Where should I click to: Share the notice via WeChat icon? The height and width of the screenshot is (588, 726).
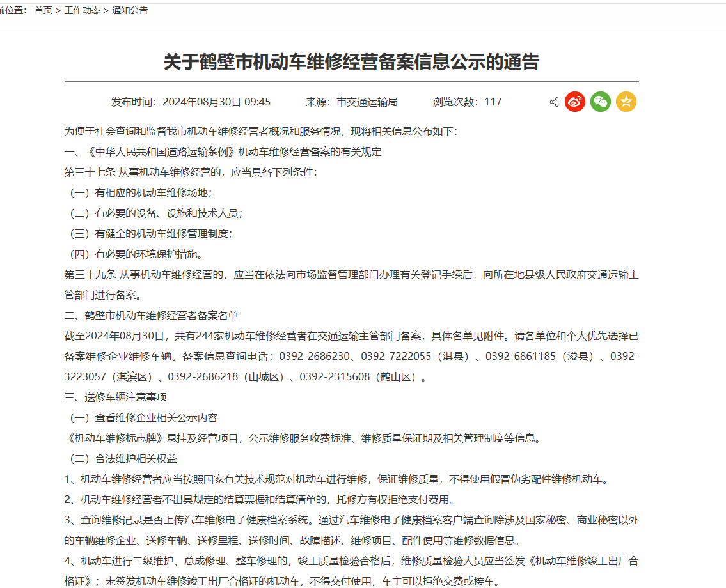coord(601,102)
